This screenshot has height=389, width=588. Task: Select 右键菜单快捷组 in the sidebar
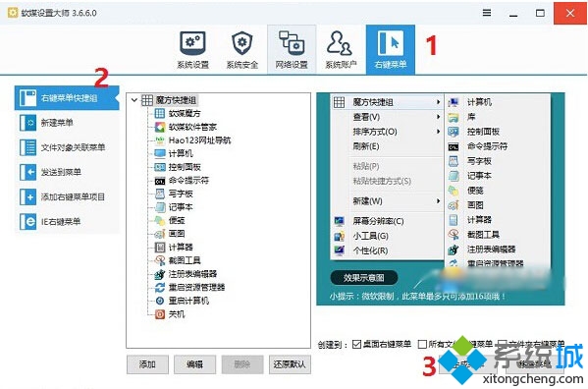click(67, 98)
